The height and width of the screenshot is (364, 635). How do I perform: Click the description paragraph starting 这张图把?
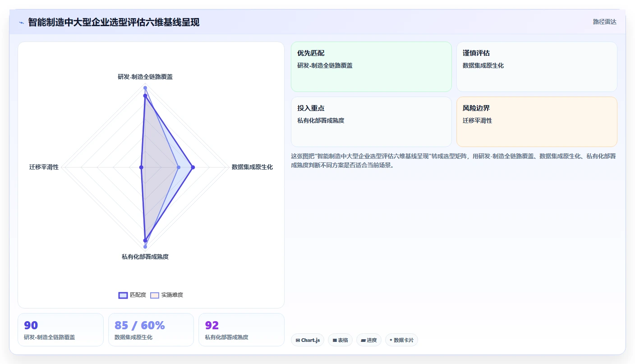[x=454, y=161]
